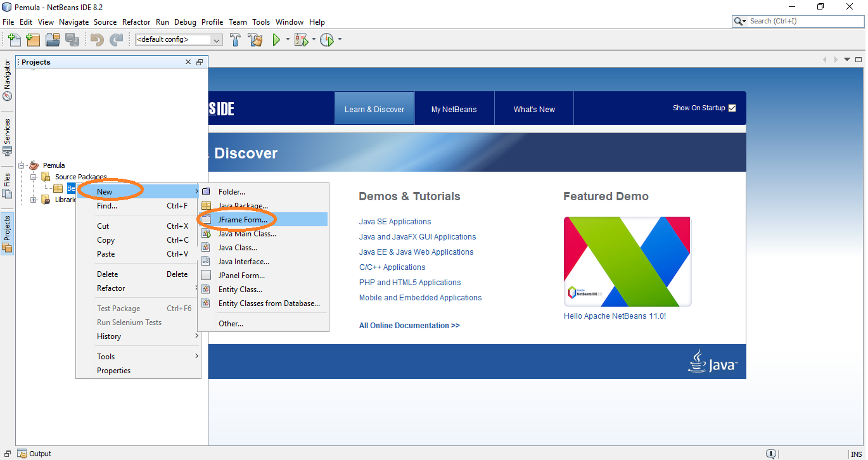Open the Services panel from the left sidebar

[8, 139]
